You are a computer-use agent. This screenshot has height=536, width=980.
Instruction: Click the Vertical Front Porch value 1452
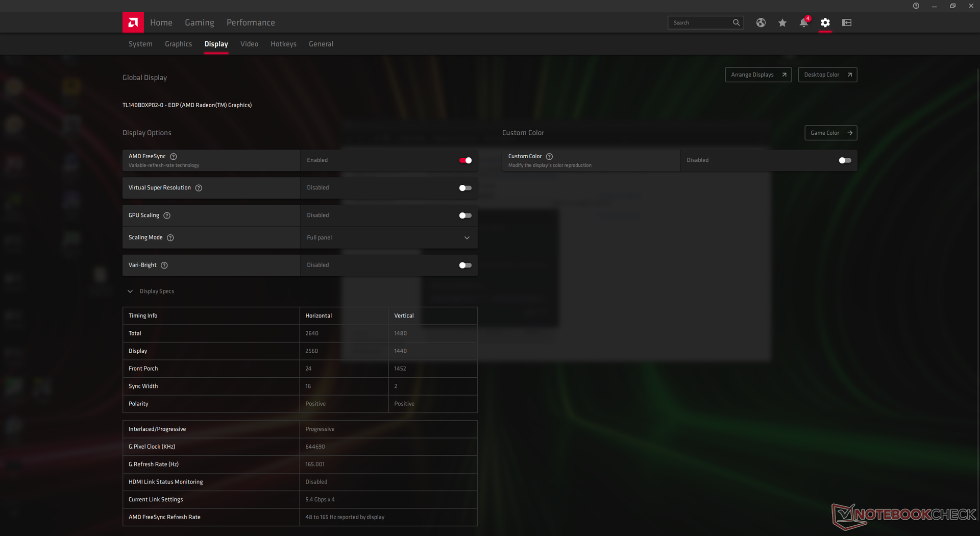click(400, 369)
